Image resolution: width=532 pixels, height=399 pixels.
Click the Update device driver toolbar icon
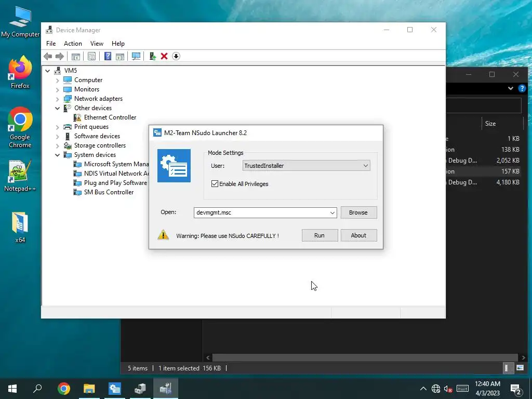(x=152, y=56)
